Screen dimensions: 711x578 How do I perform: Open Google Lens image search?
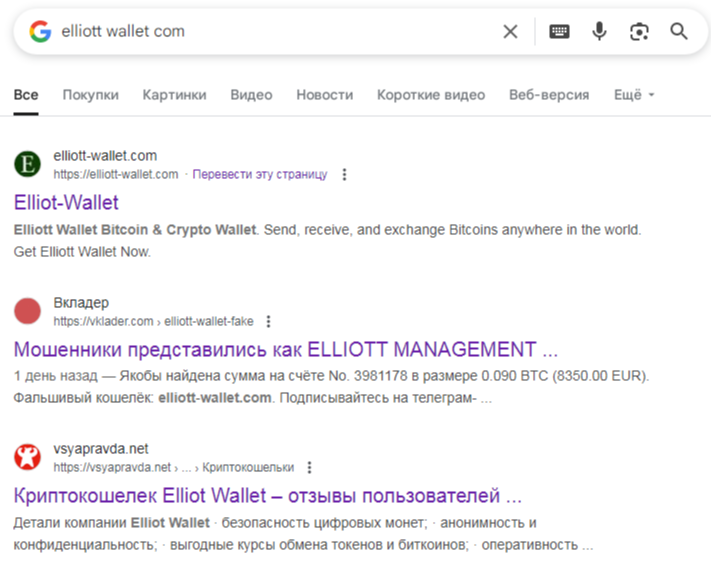click(x=639, y=31)
